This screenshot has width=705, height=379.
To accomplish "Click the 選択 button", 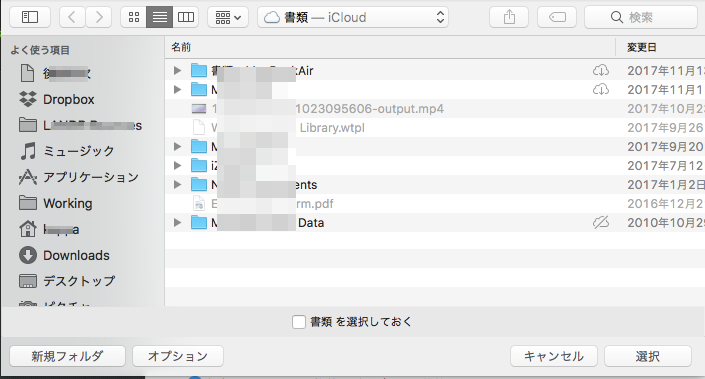I will pos(648,356).
